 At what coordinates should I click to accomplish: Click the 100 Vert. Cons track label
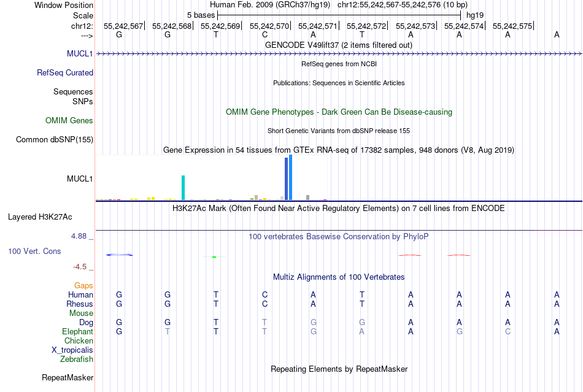coord(34,251)
